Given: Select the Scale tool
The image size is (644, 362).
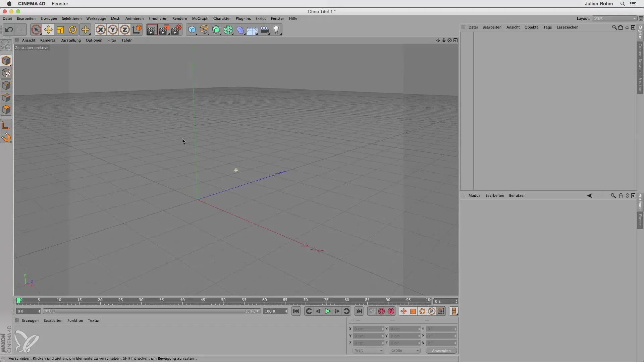Looking at the screenshot, I should point(60,30).
